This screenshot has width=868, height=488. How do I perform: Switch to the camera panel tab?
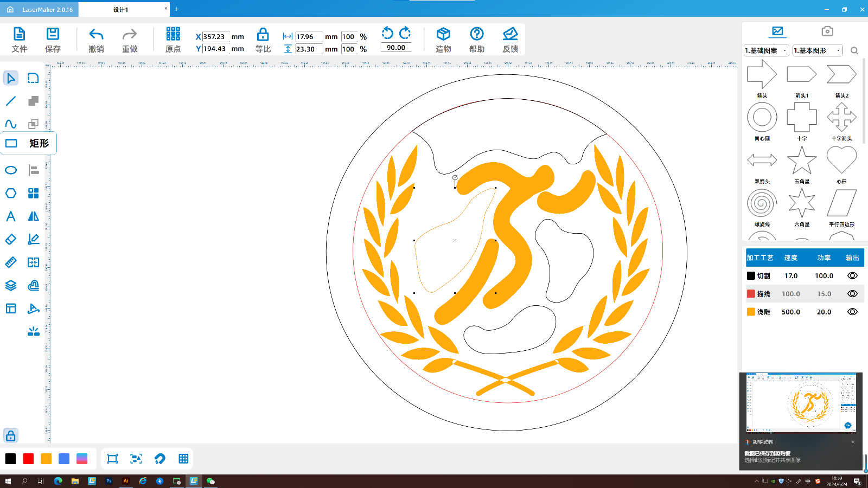click(827, 31)
